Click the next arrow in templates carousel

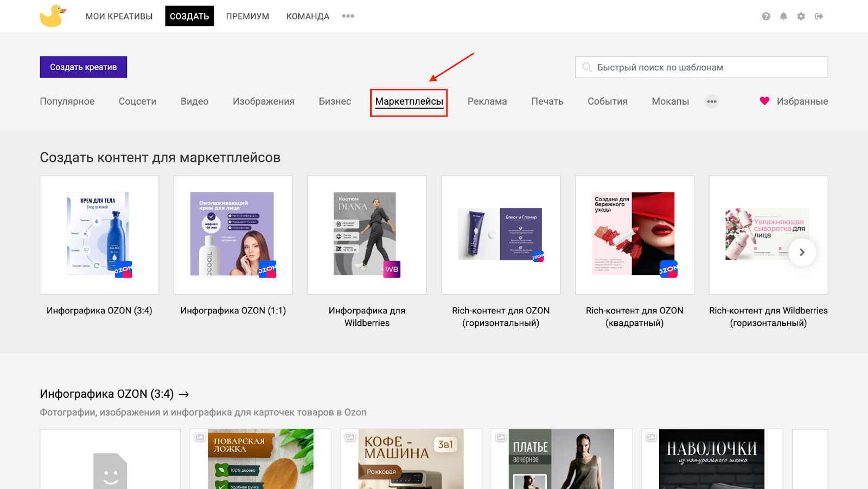[802, 252]
